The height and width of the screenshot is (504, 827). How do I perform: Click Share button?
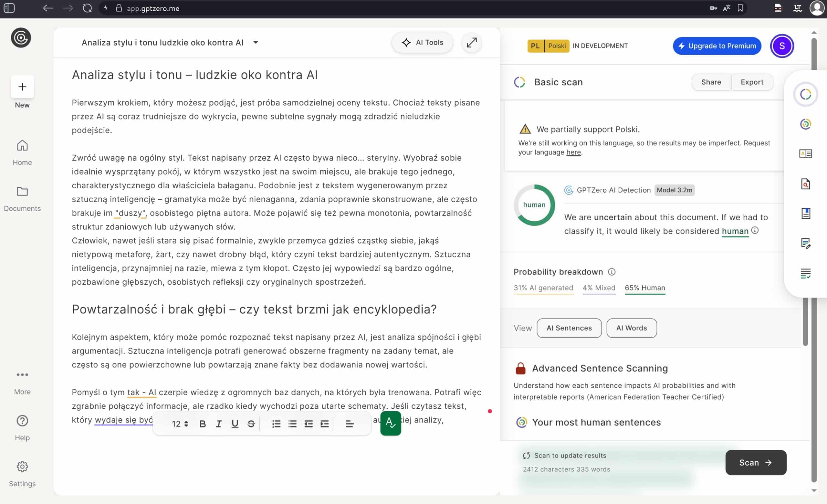tap(711, 82)
